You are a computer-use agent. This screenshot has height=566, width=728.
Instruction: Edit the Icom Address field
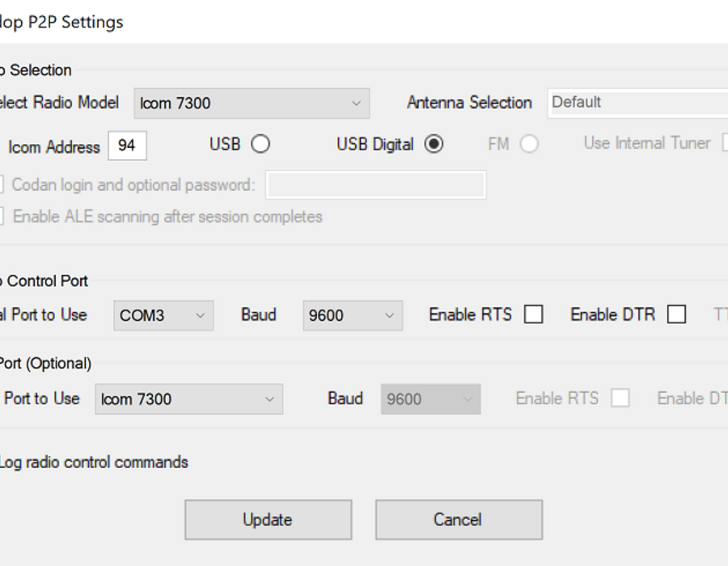(x=127, y=146)
